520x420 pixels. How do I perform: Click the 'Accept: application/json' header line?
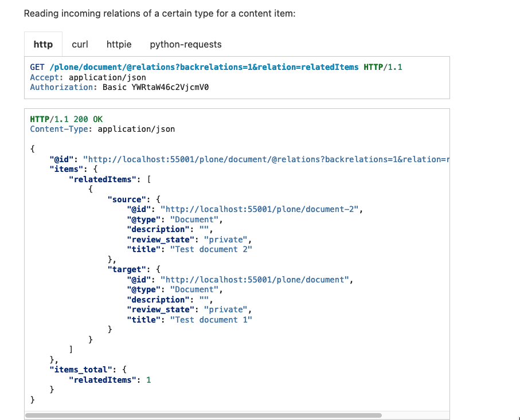[88, 77]
